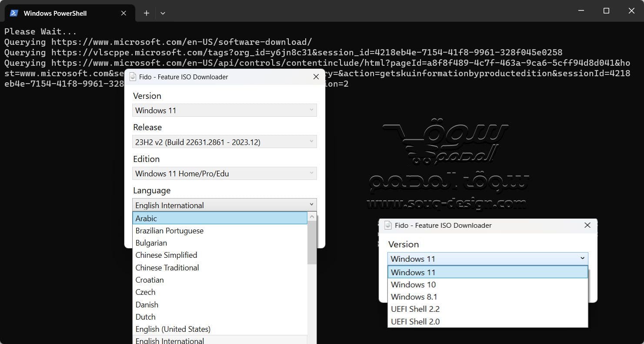644x344 pixels.
Task: Click the right Fido dialog title icon
Action: 388,225
